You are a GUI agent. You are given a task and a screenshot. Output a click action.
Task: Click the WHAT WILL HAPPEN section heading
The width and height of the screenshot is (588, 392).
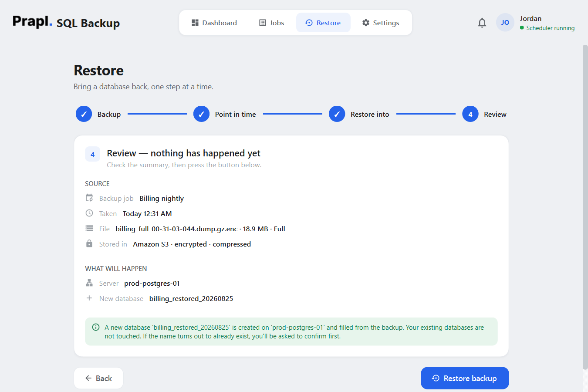click(116, 268)
